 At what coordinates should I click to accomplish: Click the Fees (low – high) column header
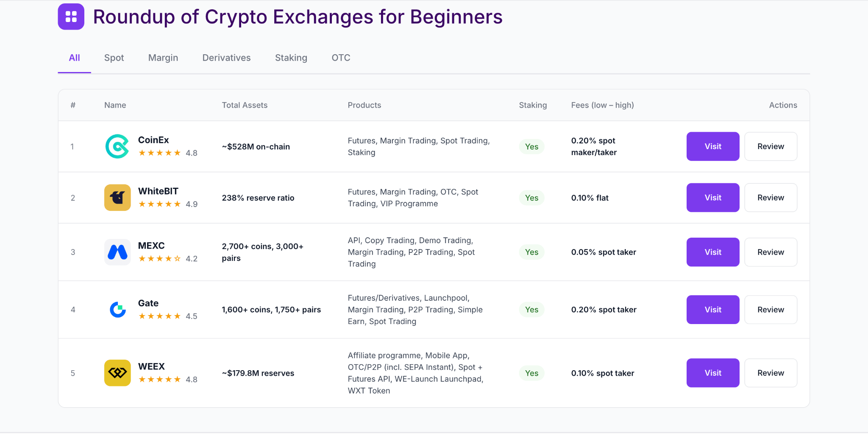pos(602,105)
